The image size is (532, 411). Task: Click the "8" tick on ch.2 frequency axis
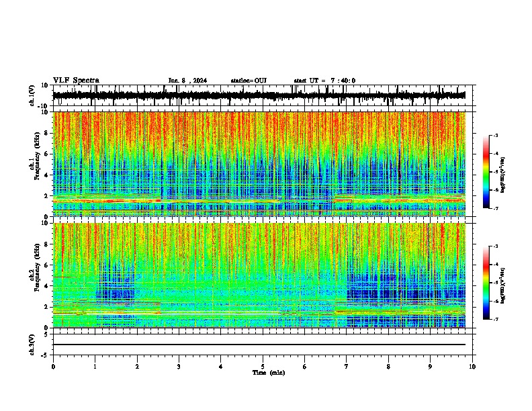47,244
